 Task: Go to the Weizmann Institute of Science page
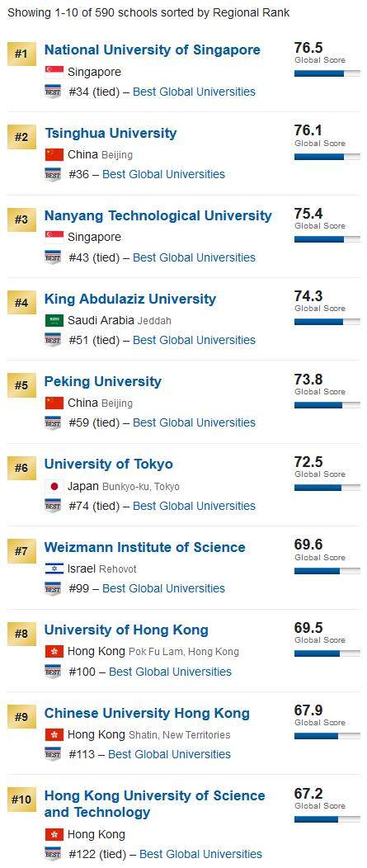145,547
